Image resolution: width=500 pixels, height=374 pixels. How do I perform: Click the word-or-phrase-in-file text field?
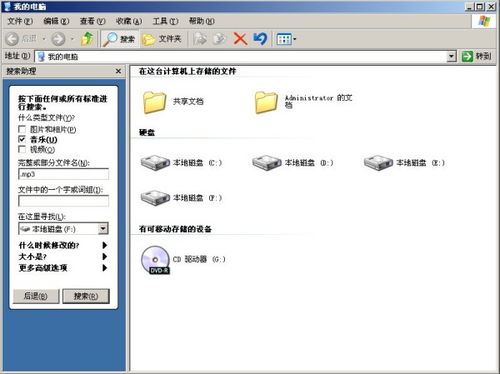click(x=63, y=201)
